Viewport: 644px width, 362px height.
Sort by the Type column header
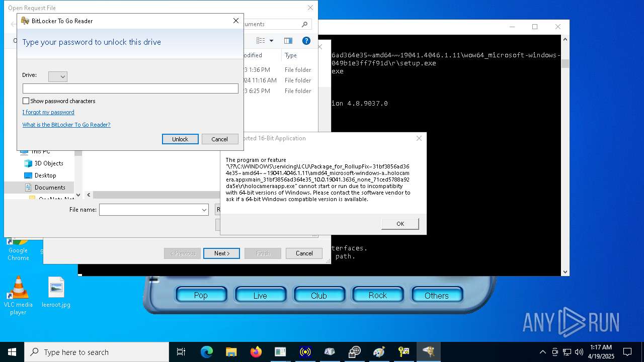(291, 55)
